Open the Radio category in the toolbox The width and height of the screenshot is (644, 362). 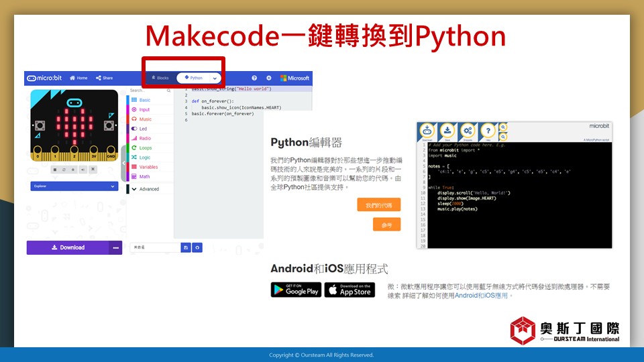(150, 138)
